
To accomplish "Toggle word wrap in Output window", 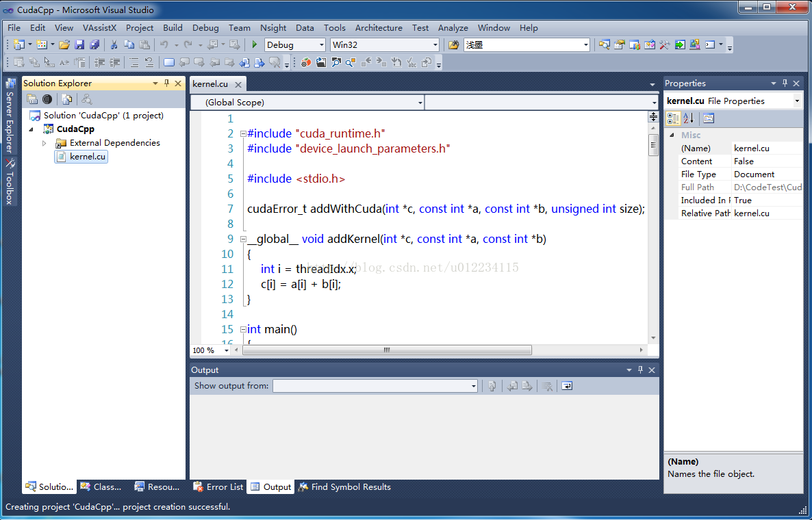I will (567, 386).
